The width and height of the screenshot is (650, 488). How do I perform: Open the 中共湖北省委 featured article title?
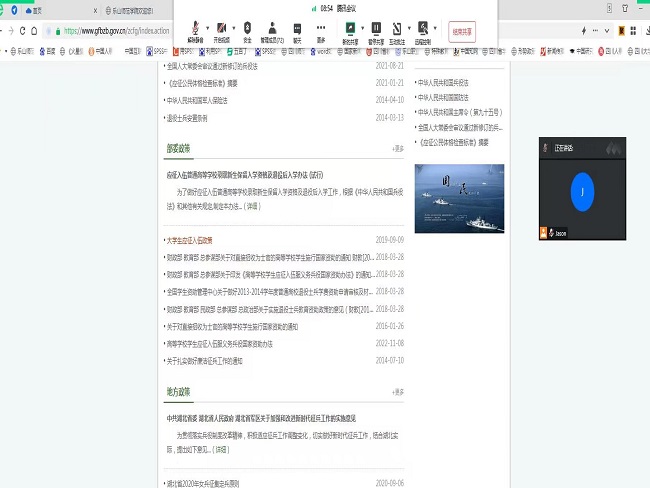click(261, 418)
